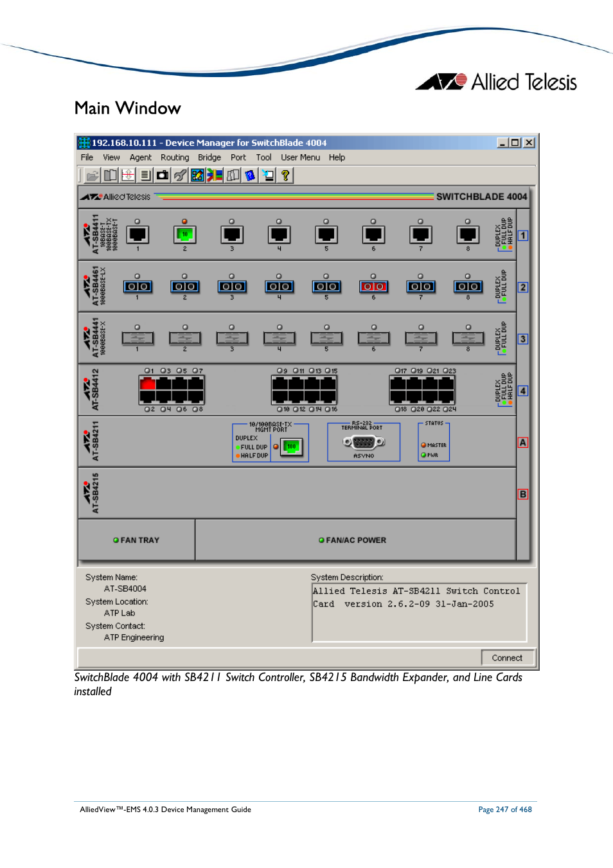The height and width of the screenshot is (868, 613).
Task: Select slot A label
Action: coord(523,443)
